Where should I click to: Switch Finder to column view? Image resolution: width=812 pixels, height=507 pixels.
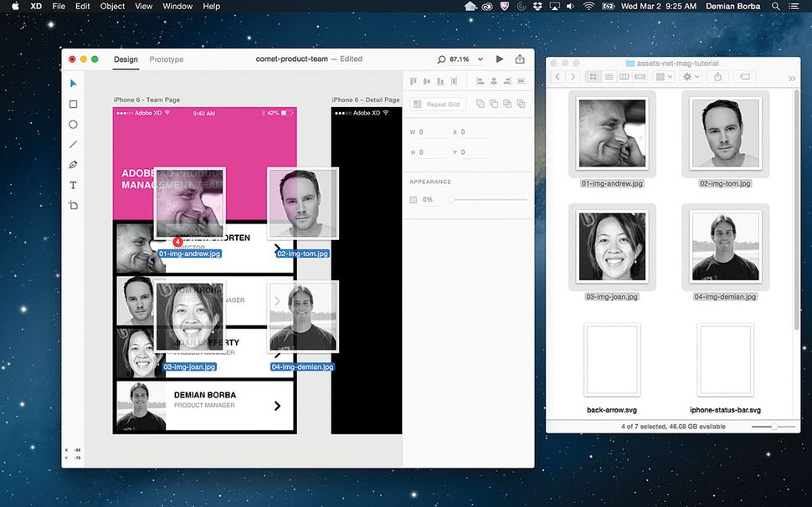point(624,76)
